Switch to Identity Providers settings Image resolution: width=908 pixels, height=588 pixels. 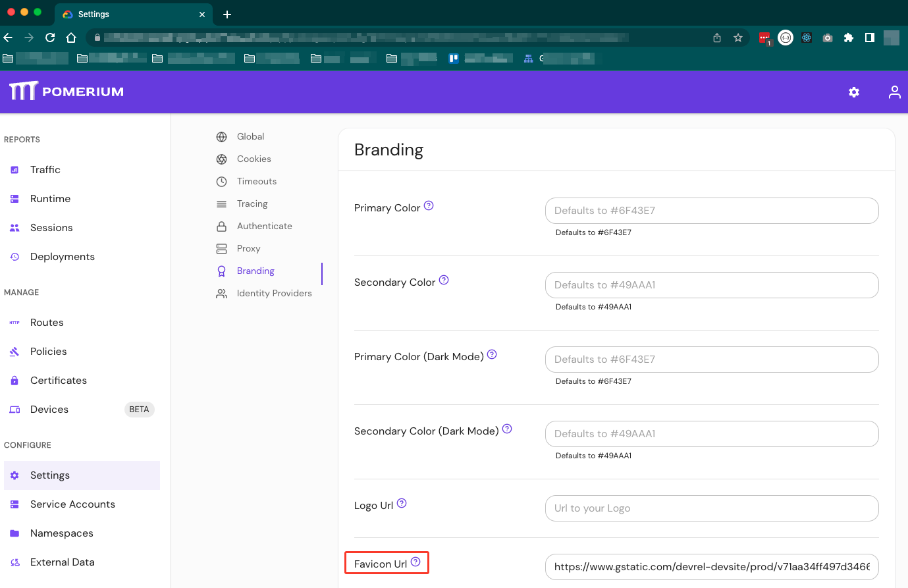[x=275, y=293]
